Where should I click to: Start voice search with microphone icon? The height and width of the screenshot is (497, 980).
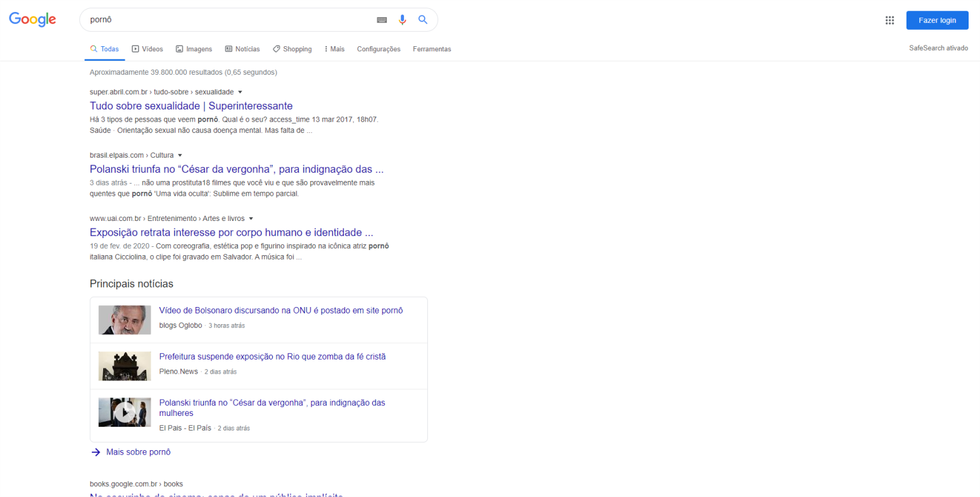402,20
